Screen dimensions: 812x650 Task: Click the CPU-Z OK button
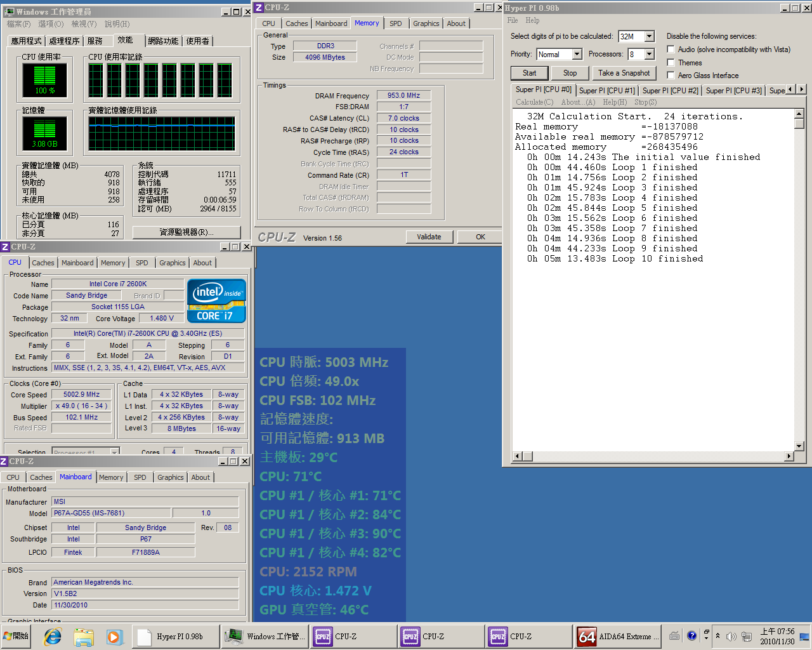[480, 237]
